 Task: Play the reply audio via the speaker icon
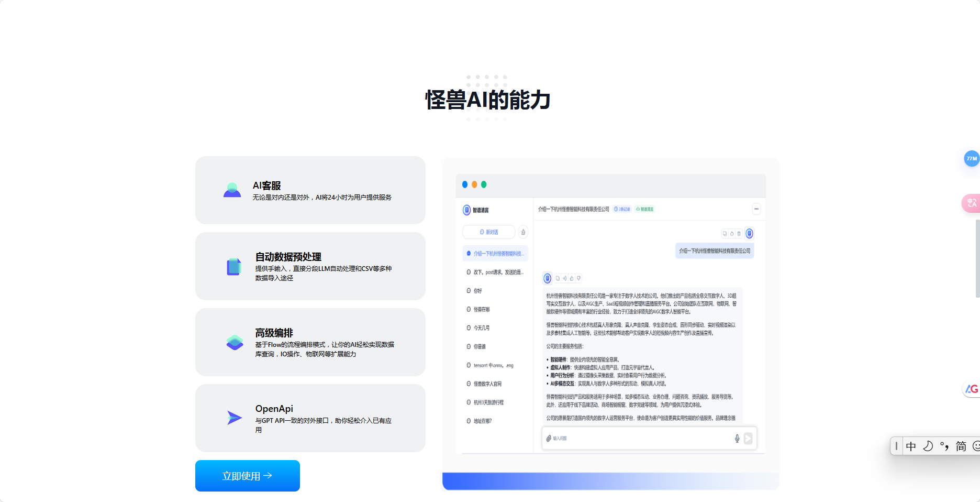pyautogui.click(x=564, y=278)
